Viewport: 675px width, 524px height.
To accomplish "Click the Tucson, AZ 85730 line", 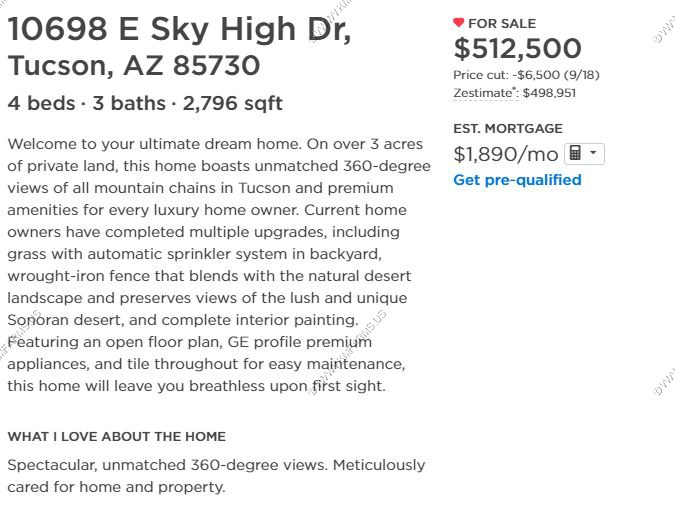I will click(x=134, y=65).
